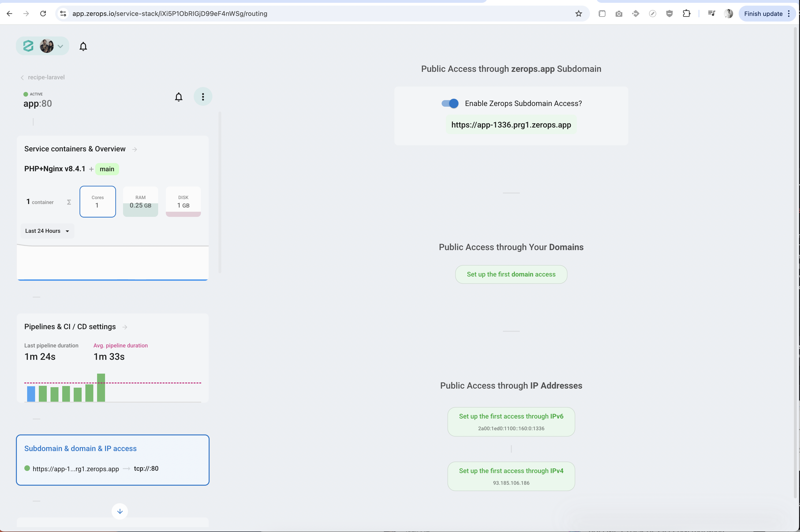Click Set up the first domain access

(x=511, y=274)
